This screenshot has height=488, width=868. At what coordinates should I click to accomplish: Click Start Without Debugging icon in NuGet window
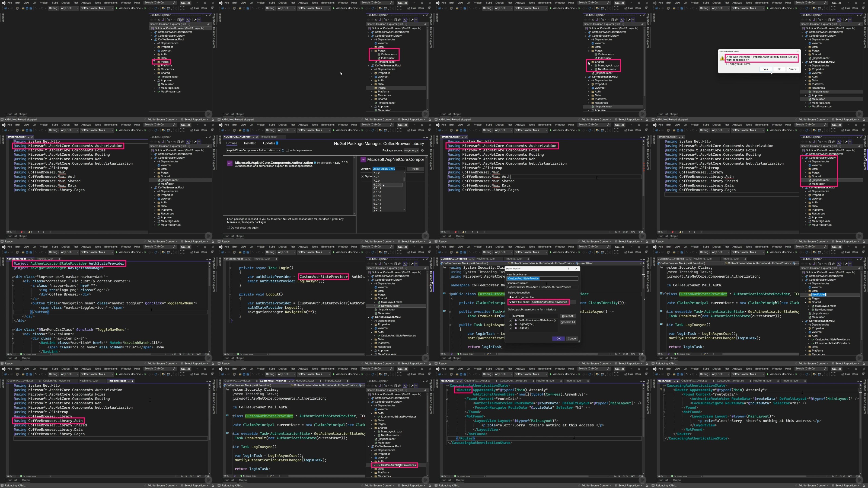pyautogui.click(x=363, y=130)
